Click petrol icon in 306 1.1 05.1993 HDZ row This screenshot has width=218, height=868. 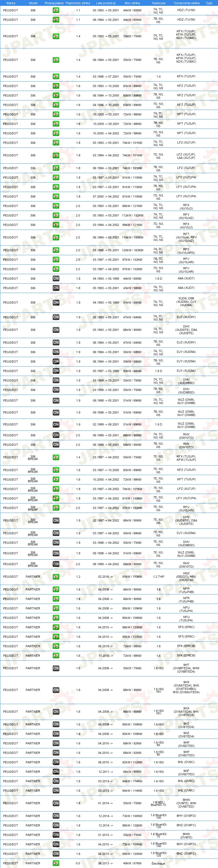[x=56, y=11]
